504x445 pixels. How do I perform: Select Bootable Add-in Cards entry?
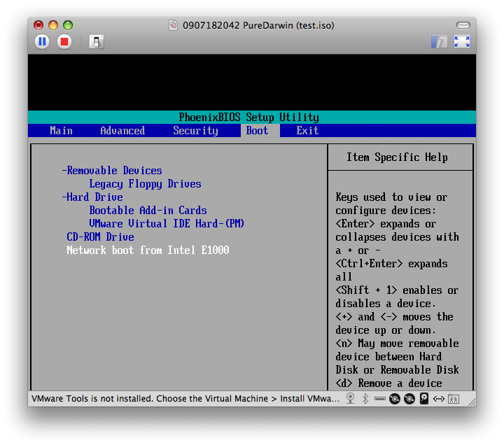coord(148,210)
